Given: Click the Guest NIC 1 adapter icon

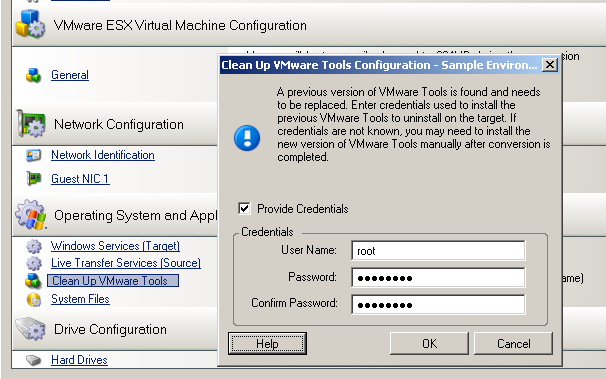Looking at the screenshot, I should point(34,178).
